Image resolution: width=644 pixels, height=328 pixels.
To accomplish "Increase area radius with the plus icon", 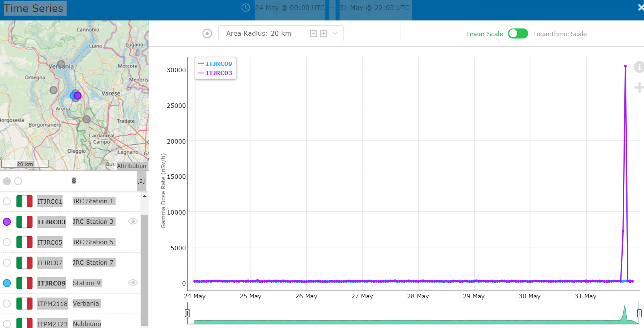I will click(323, 34).
